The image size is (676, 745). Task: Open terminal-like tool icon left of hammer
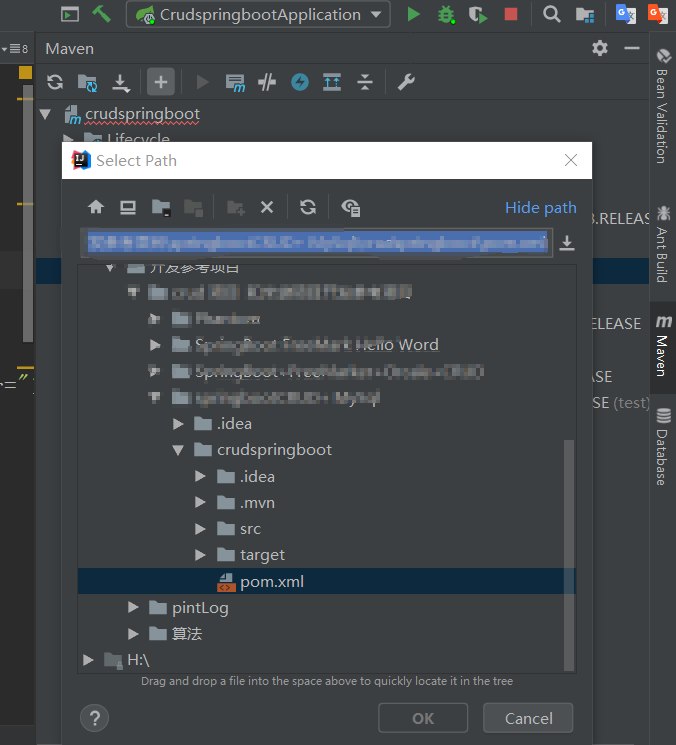point(70,14)
